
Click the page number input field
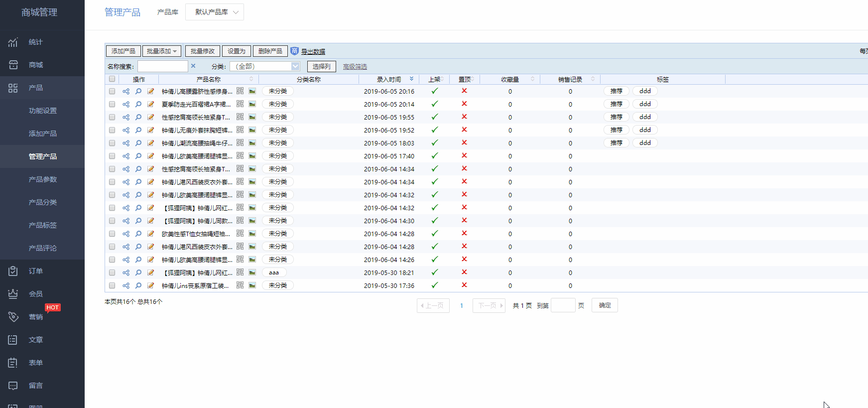click(563, 305)
